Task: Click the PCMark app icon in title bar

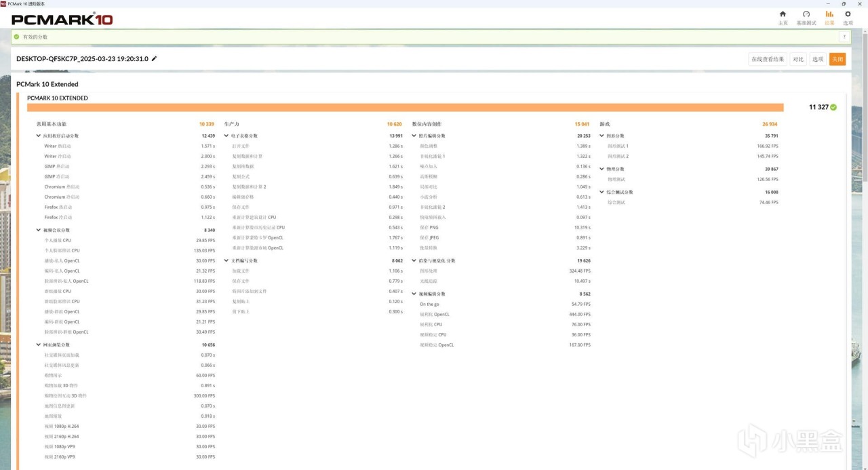Action: point(3,3)
